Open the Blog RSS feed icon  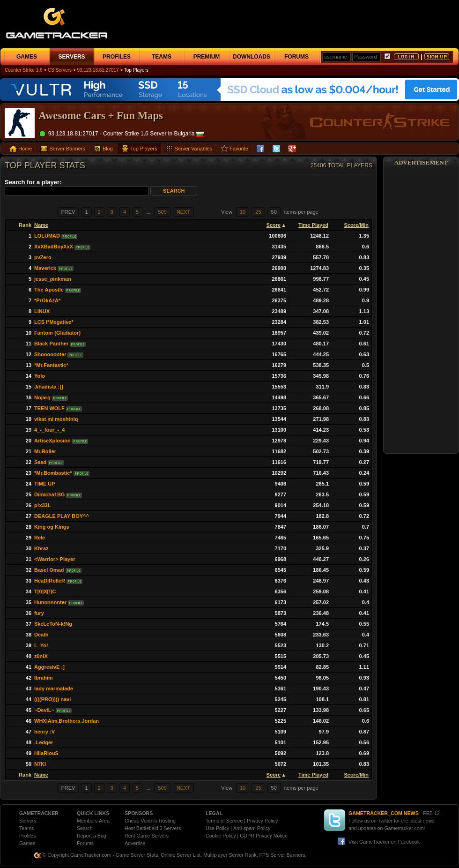click(97, 149)
